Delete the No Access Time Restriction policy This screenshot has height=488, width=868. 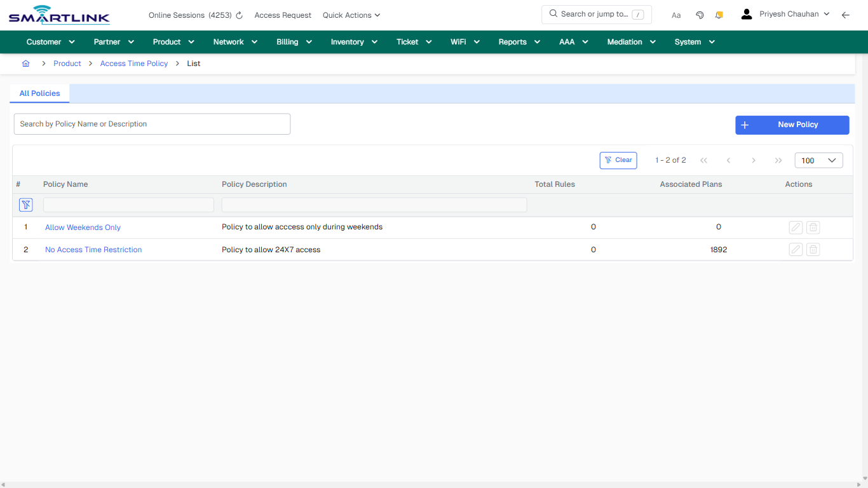pyautogui.click(x=813, y=249)
